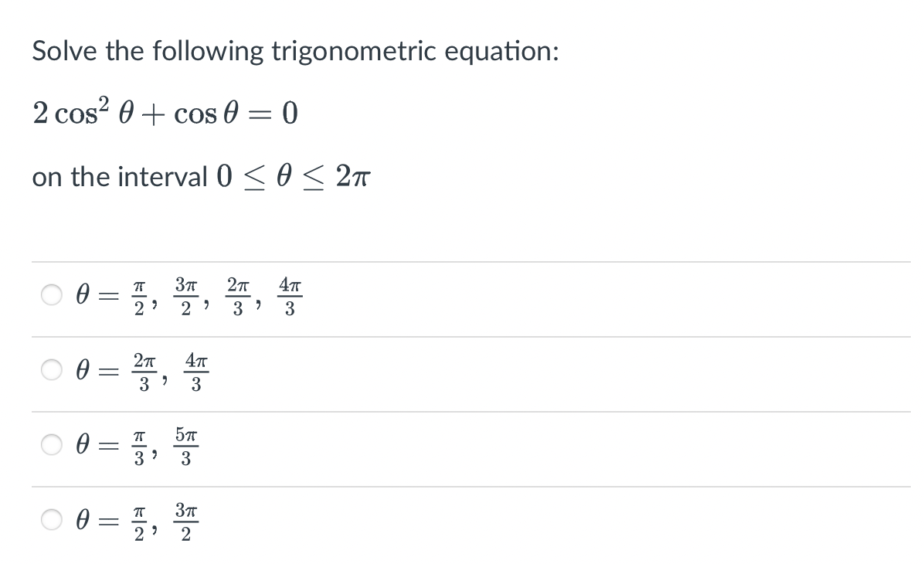Image resolution: width=924 pixels, height=564 pixels.
Task: Click the fraction 2π/3 in the second option
Action: click(x=145, y=371)
